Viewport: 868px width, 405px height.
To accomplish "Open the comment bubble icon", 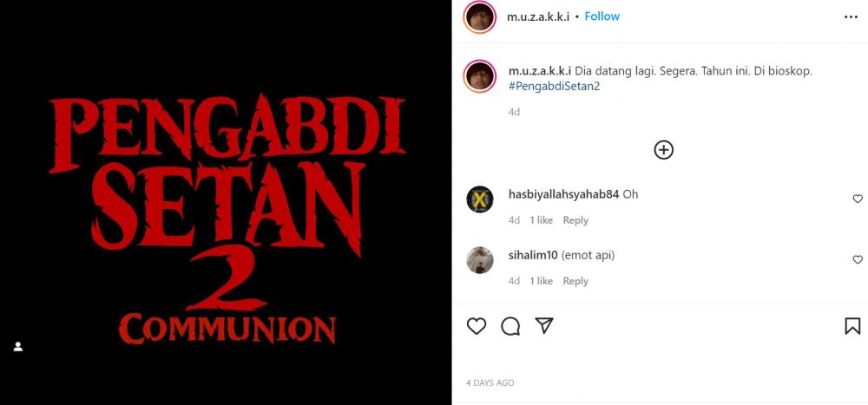I will pyautogui.click(x=510, y=326).
